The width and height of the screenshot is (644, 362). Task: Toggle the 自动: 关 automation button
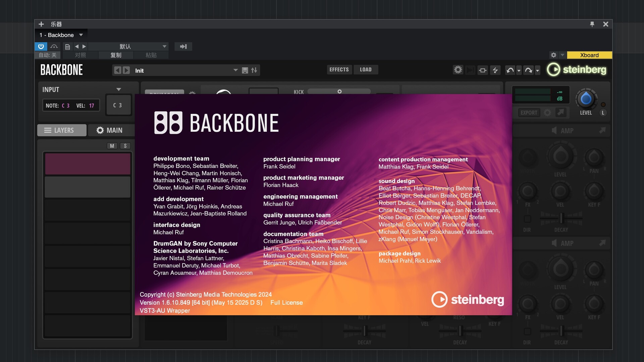[x=48, y=55]
